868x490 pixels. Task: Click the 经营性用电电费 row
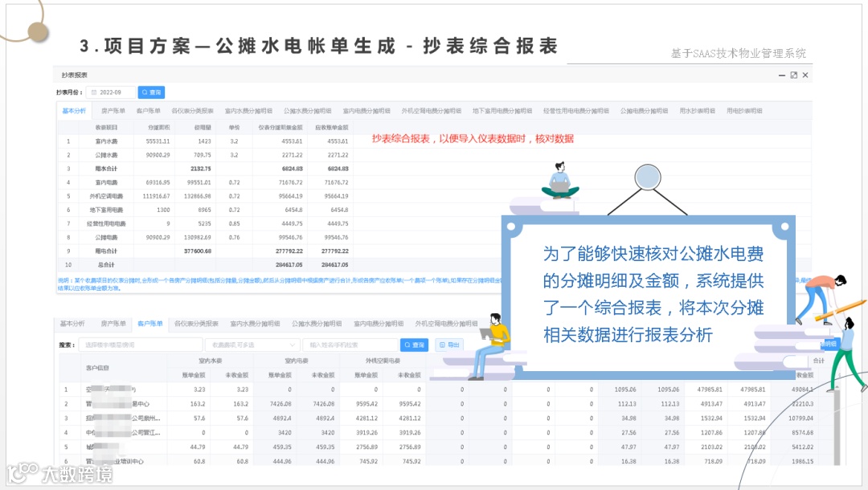206,223
